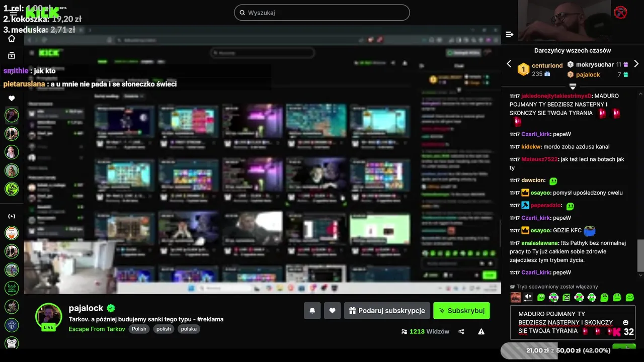Click the chat scrollbar thumb
Viewport: 644px width, 362px height.
pos(640,255)
